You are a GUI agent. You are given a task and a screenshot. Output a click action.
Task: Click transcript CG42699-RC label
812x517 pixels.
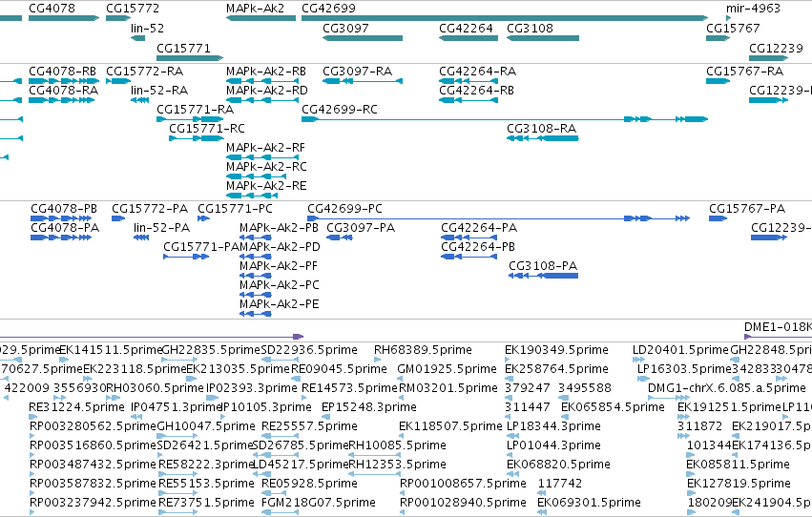pos(340,110)
